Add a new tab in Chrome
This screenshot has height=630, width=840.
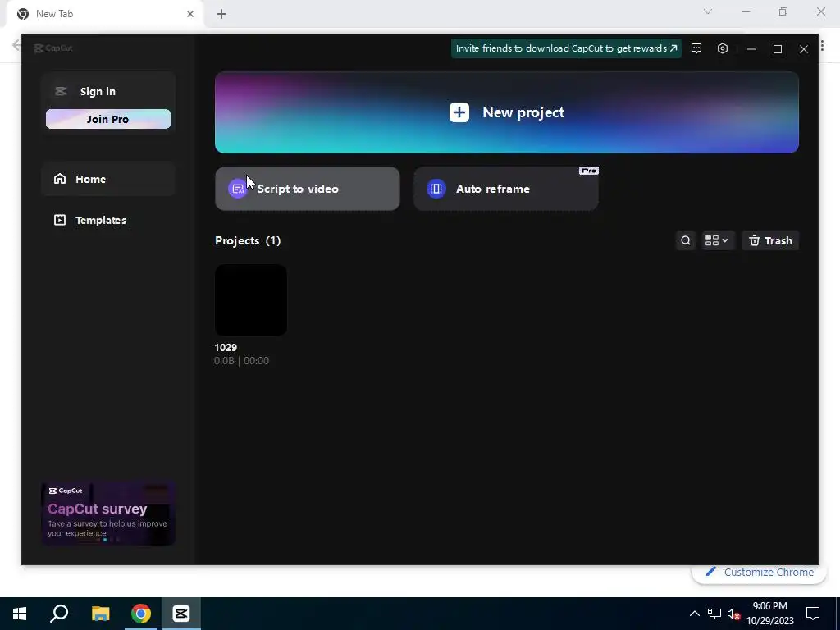[221, 14]
